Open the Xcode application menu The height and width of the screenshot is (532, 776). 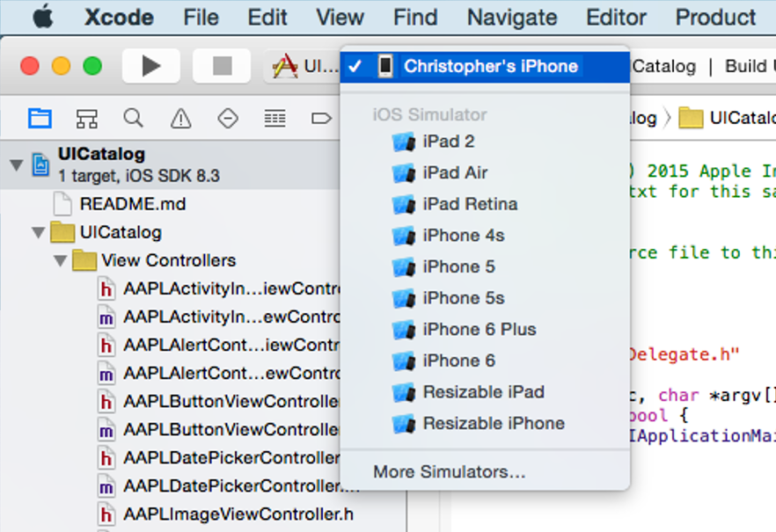pos(119,18)
